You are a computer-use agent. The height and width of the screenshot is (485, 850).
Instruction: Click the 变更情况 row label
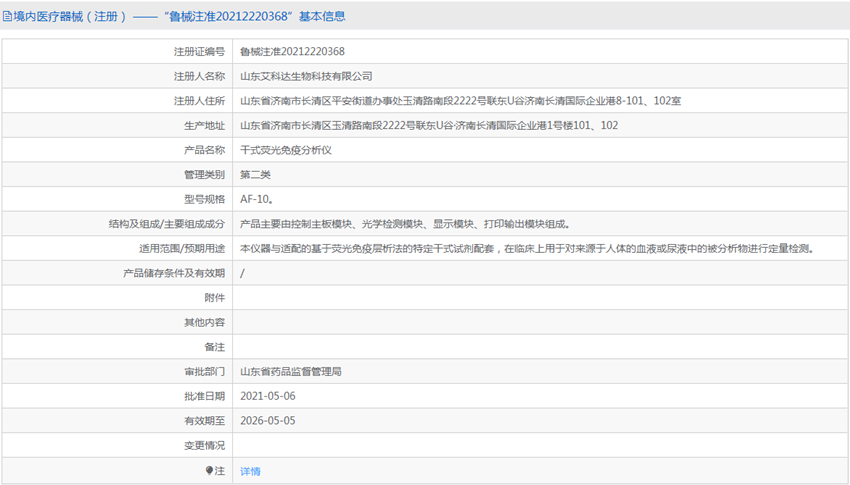[204, 445]
